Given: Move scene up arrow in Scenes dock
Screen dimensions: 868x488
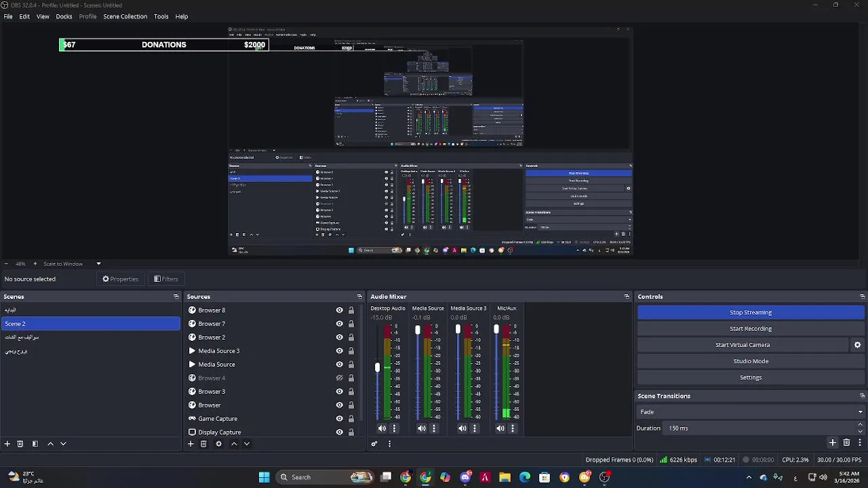Looking at the screenshot, I should pos(50,443).
